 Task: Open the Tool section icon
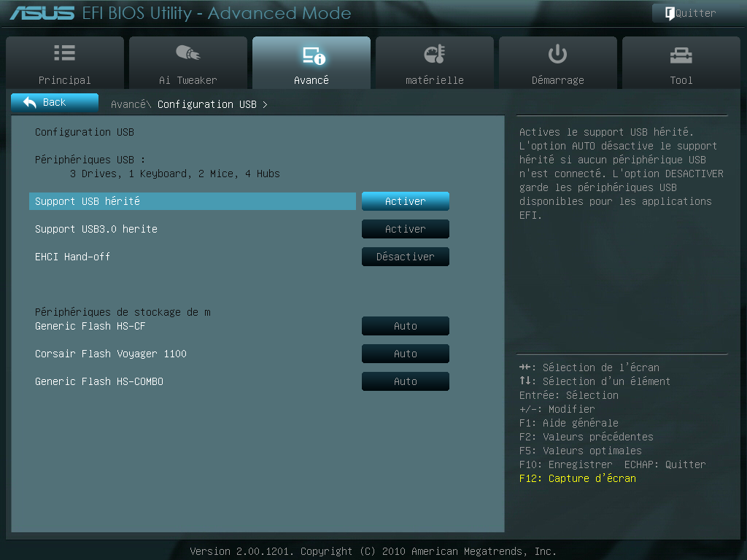[x=681, y=52]
